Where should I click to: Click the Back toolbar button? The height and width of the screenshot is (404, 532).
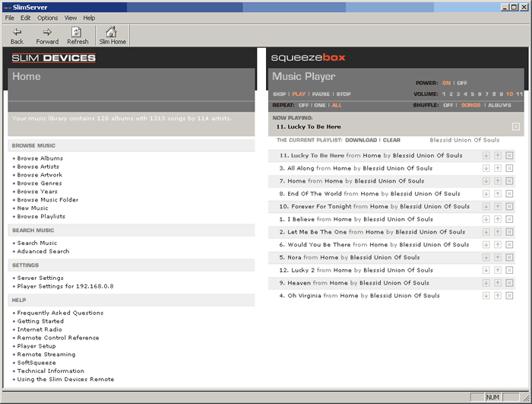[x=17, y=36]
